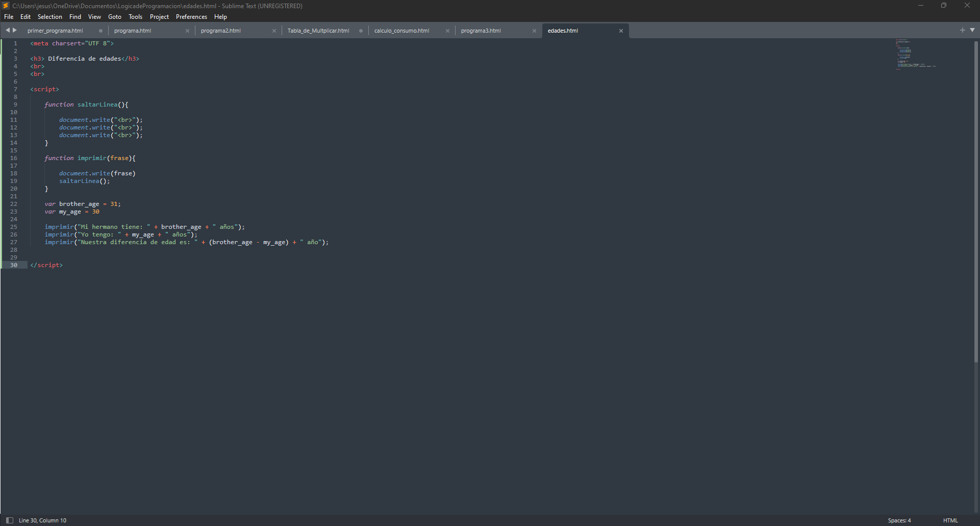
Task: Click line number 1 in gutter
Action: pos(15,43)
